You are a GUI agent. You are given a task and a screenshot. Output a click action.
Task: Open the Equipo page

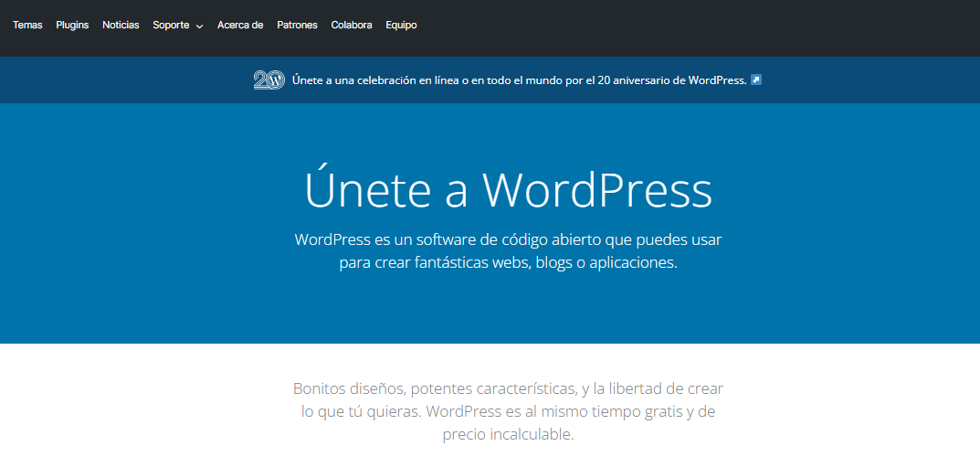[x=401, y=25]
